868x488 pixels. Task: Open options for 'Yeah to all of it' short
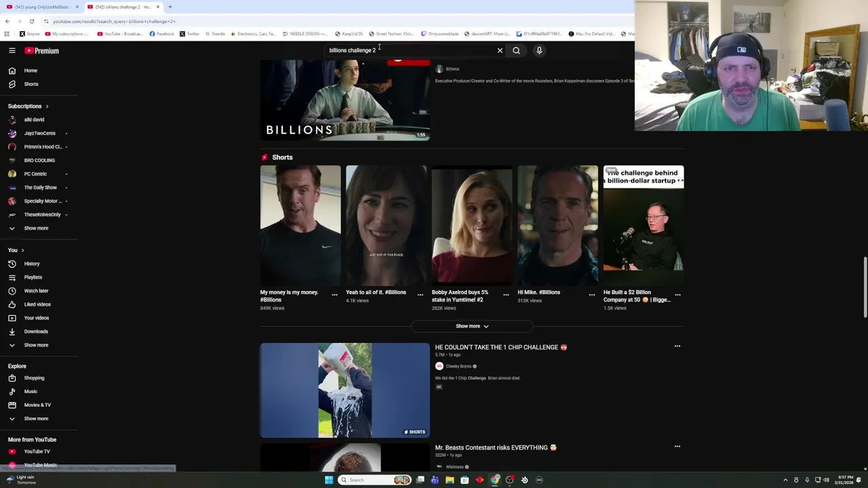tap(420, 295)
